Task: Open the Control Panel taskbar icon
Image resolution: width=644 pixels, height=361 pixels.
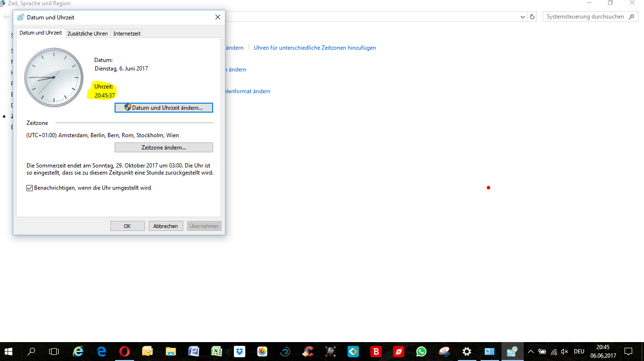Action: click(489, 352)
